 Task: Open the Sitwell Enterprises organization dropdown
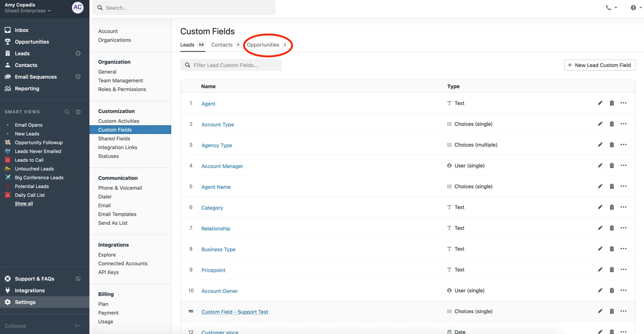pos(28,11)
